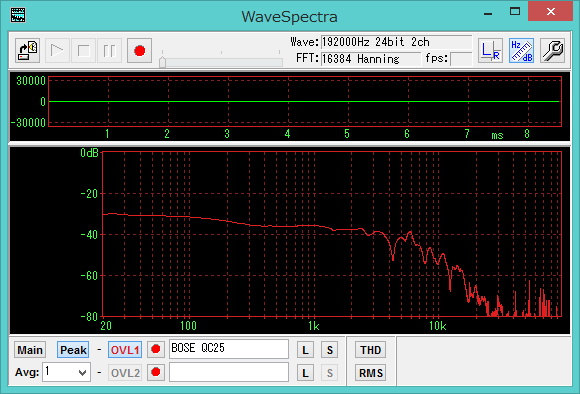
Task: Save overlay 1 with the S button
Action: 329,350
